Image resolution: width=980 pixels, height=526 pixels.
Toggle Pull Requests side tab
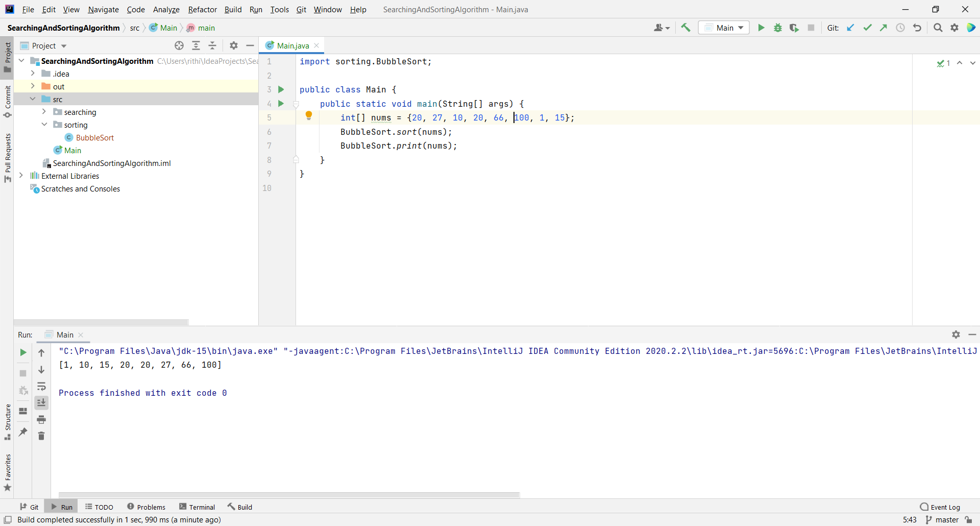7,157
